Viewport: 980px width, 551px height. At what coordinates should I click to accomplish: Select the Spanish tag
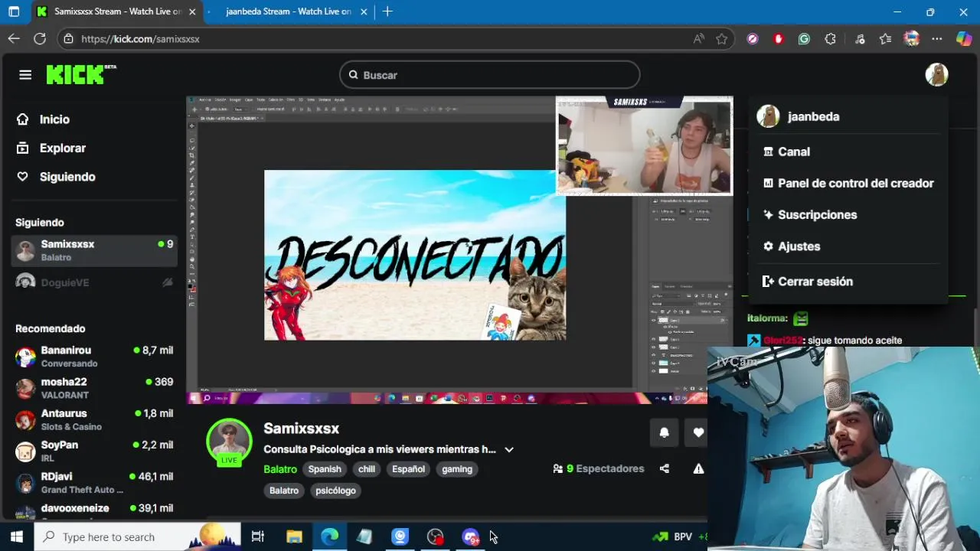click(x=325, y=469)
